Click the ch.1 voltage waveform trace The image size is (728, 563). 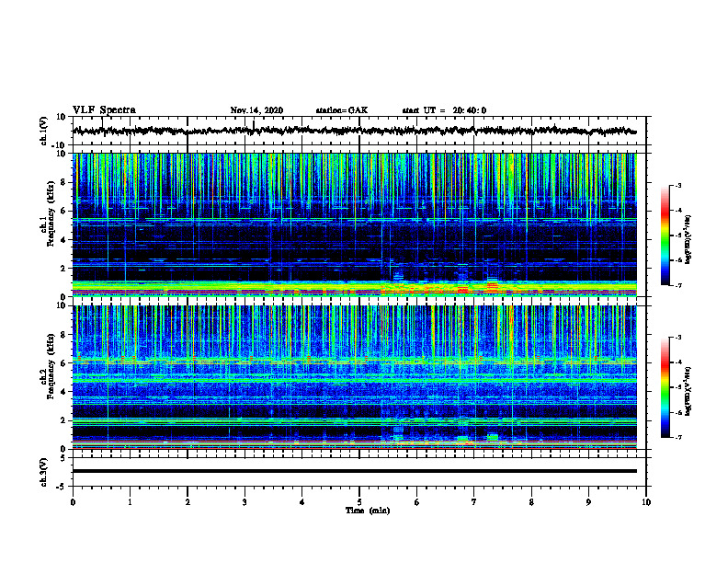coord(354,131)
